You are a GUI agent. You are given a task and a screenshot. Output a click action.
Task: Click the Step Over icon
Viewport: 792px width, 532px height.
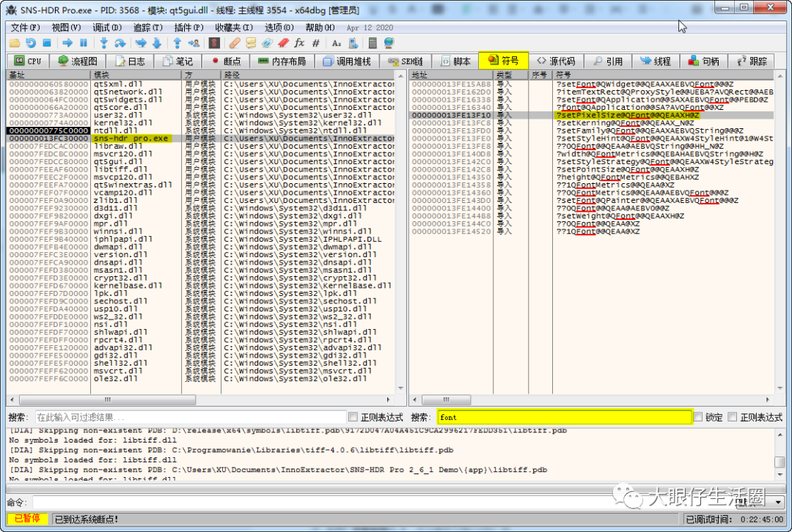point(120,43)
